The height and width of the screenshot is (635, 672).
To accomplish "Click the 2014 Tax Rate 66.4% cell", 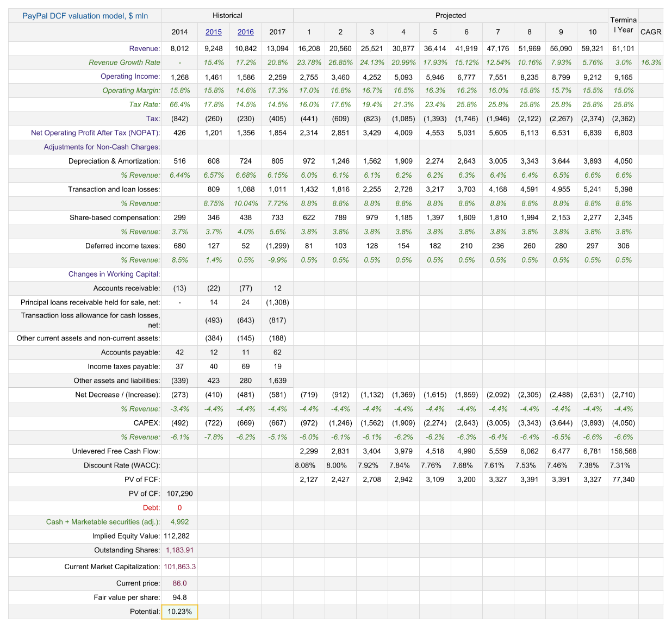I will (179, 104).
